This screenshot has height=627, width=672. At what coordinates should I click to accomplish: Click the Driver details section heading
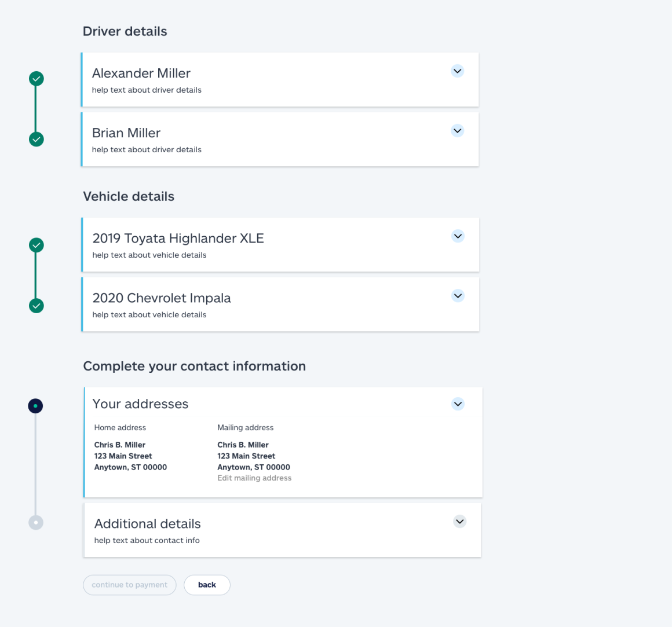click(125, 31)
